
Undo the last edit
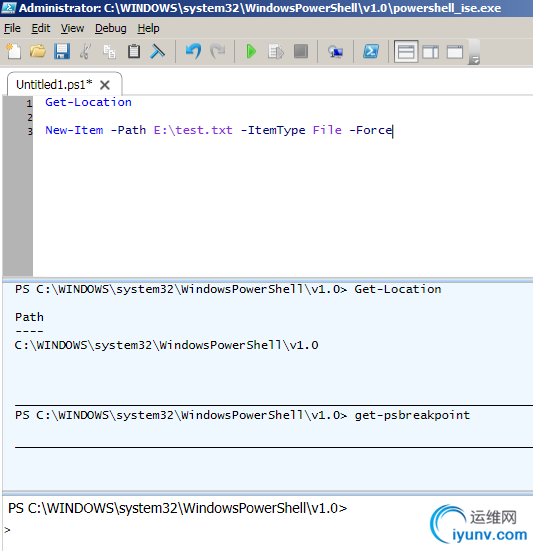tap(193, 52)
